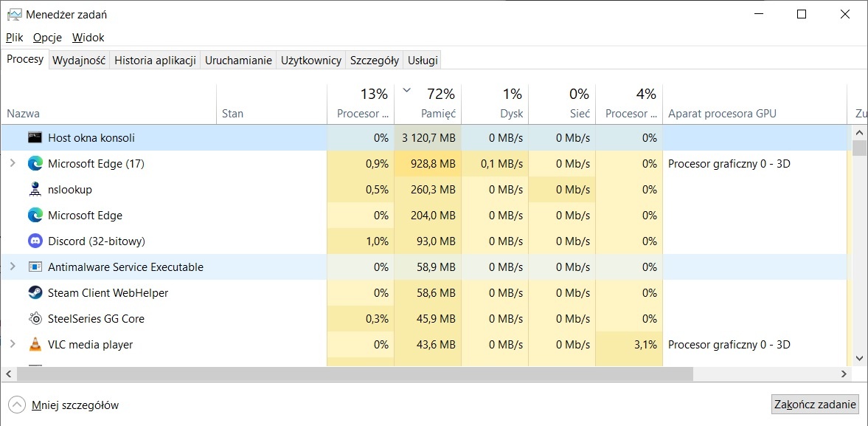Click the vertical scrollbar down arrow
This screenshot has height=426, width=868.
tap(859, 358)
